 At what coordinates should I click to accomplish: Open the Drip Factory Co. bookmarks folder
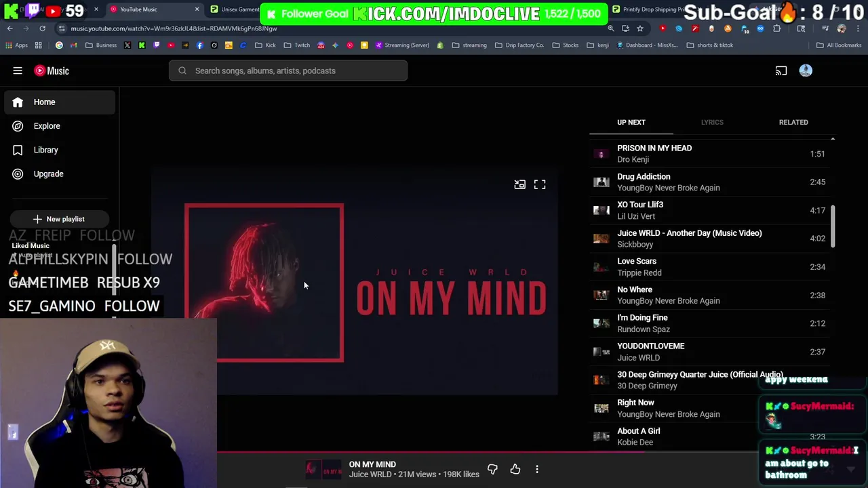point(519,45)
